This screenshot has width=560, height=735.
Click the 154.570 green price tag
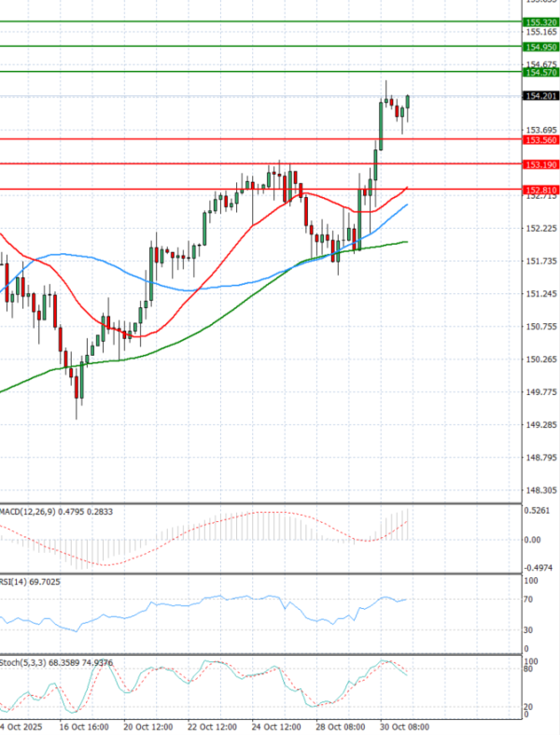click(x=540, y=72)
